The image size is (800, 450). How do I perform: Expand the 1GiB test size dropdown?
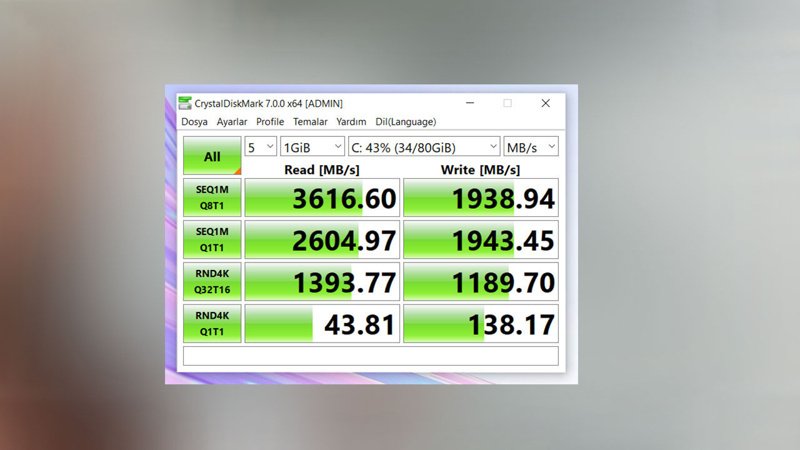pos(312,147)
